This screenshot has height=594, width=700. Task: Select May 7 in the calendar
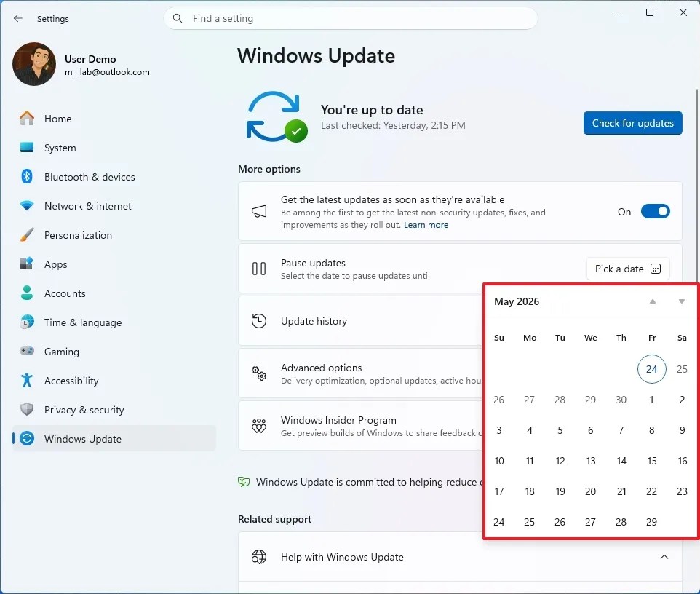pyautogui.click(x=621, y=430)
